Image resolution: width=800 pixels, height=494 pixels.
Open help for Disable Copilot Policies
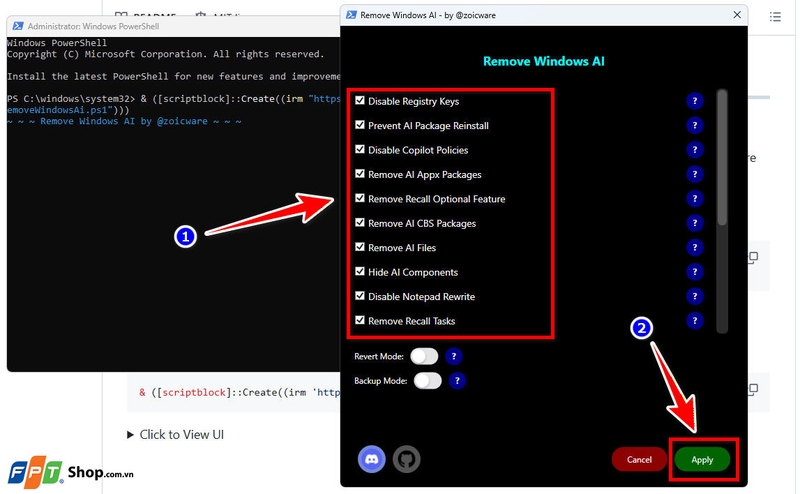point(694,150)
